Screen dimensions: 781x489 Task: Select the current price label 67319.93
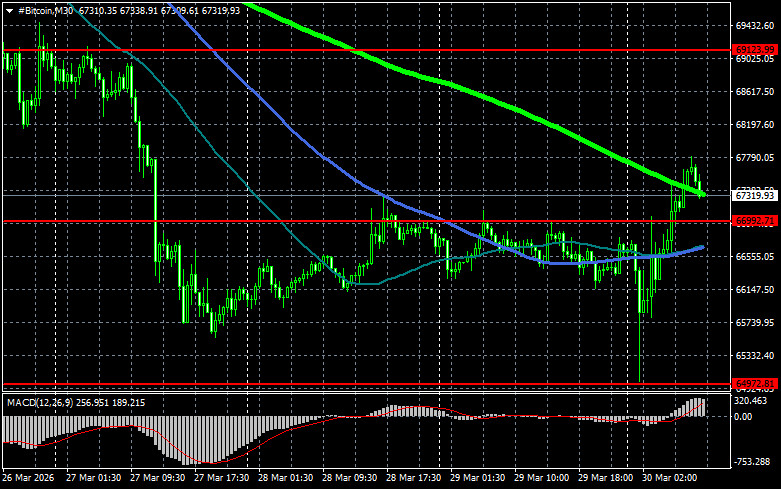(755, 196)
